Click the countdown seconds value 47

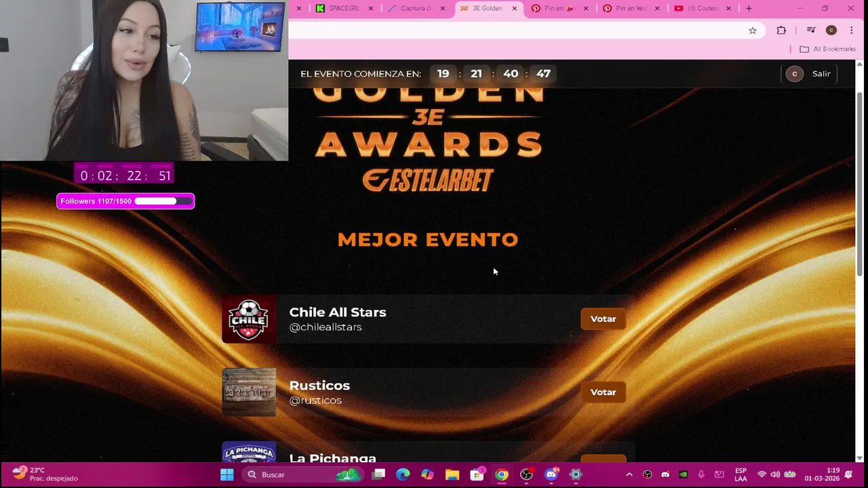543,74
